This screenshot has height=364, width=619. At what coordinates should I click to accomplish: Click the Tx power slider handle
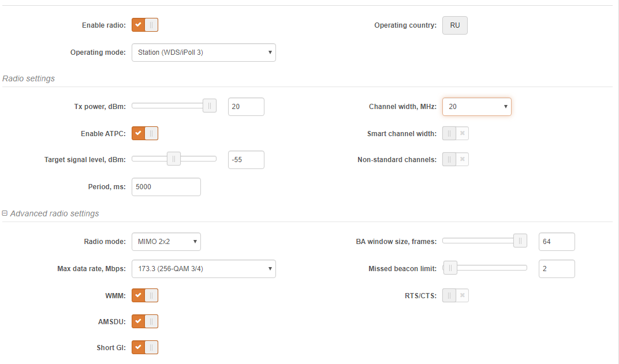(210, 106)
